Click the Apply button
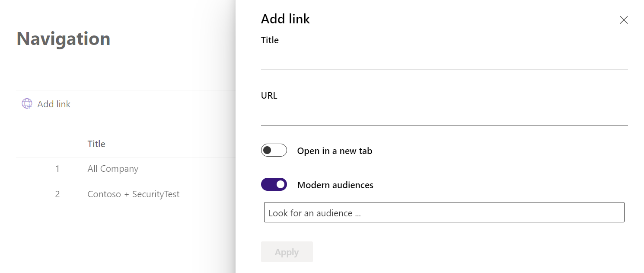This screenshot has width=644, height=273. [x=287, y=252]
